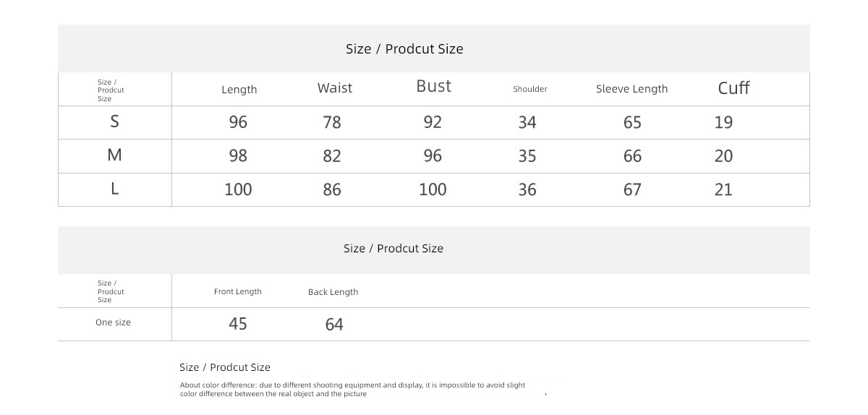The image size is (868, 415).
Task: Click the Cuff value 21
Action: point(723,189)
